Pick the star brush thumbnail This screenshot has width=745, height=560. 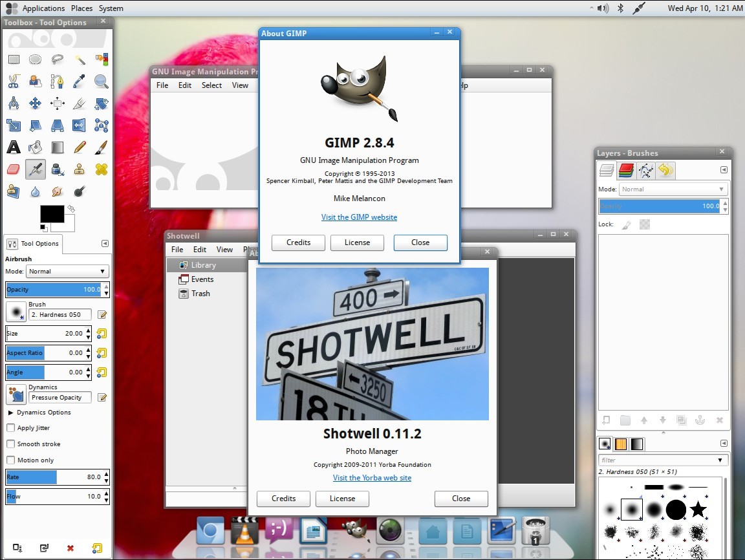click(698, 510)
